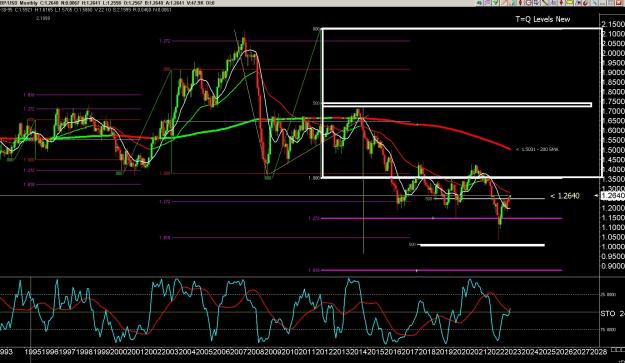Select the yellow-black pencil drawing tool icon
The height and width of the screenshot is (363, 625).
pos(545,3)
